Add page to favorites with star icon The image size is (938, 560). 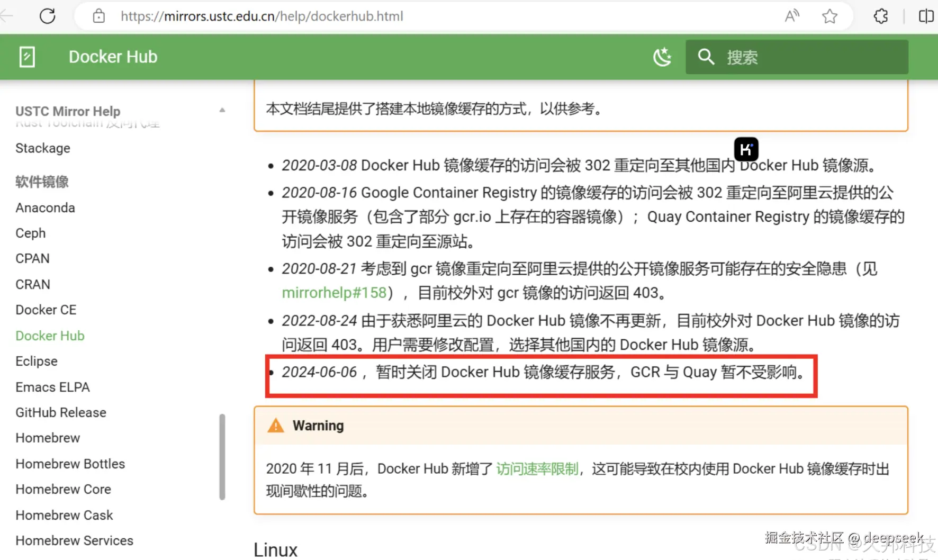click(x=829, y=16)
